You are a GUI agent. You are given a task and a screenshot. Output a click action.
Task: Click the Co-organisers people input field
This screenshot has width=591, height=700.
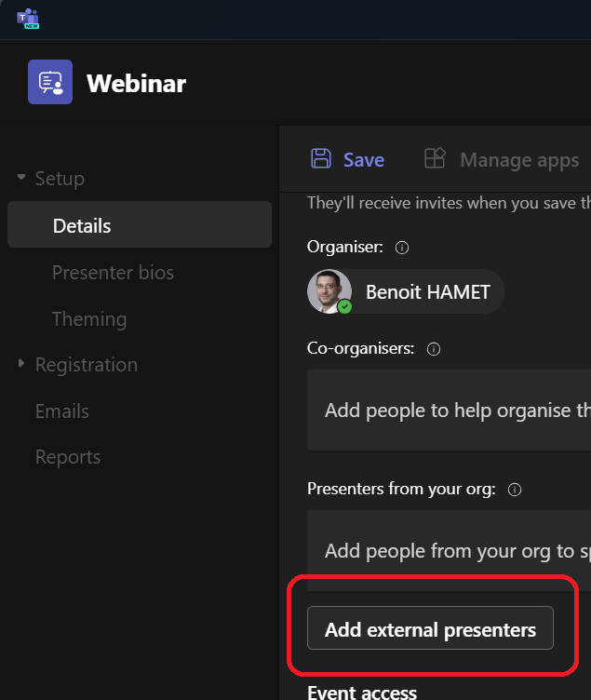click(449, 411)
